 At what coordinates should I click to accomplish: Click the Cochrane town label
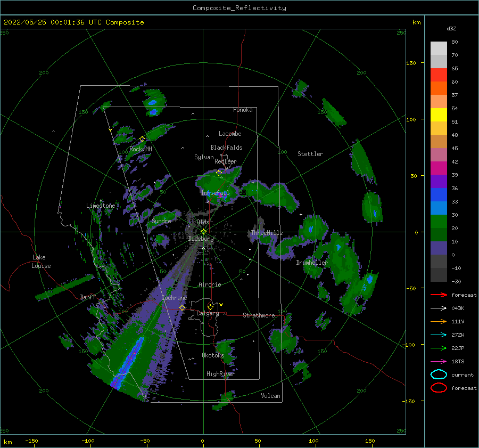(174, 298)
